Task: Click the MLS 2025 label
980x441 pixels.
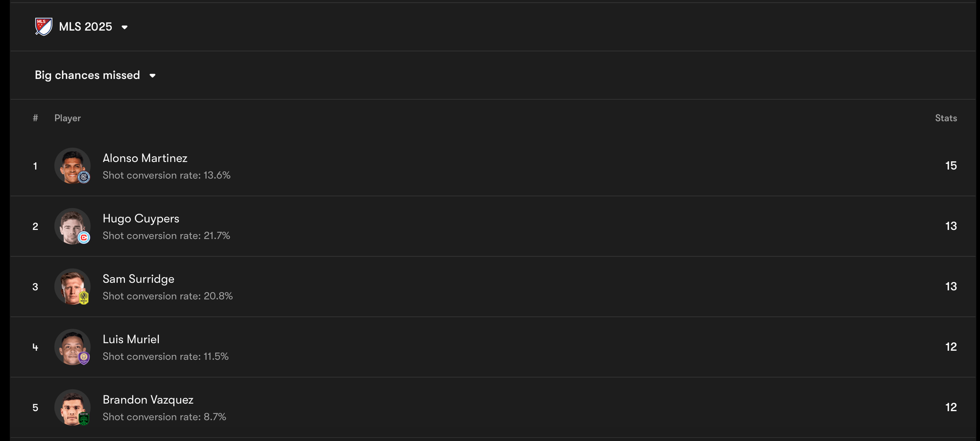Action: tap(86, 26)
